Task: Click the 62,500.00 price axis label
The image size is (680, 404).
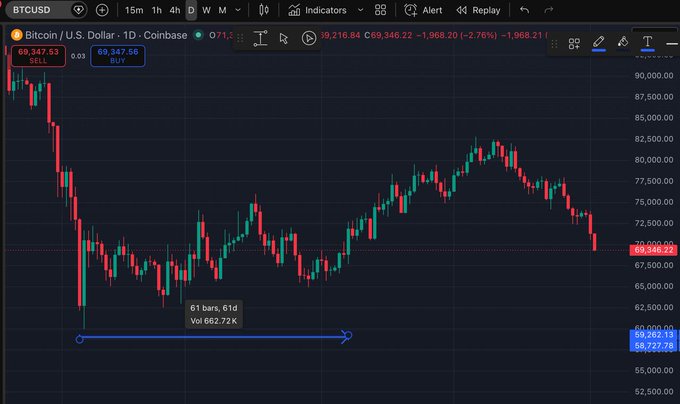Action: point(654,307)
